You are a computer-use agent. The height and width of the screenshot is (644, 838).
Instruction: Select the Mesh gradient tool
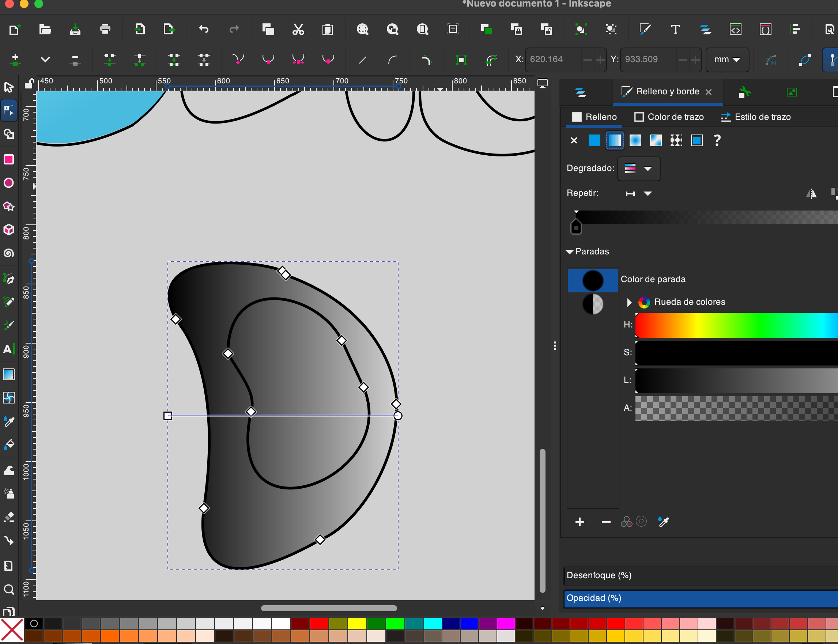pos(9,398)
